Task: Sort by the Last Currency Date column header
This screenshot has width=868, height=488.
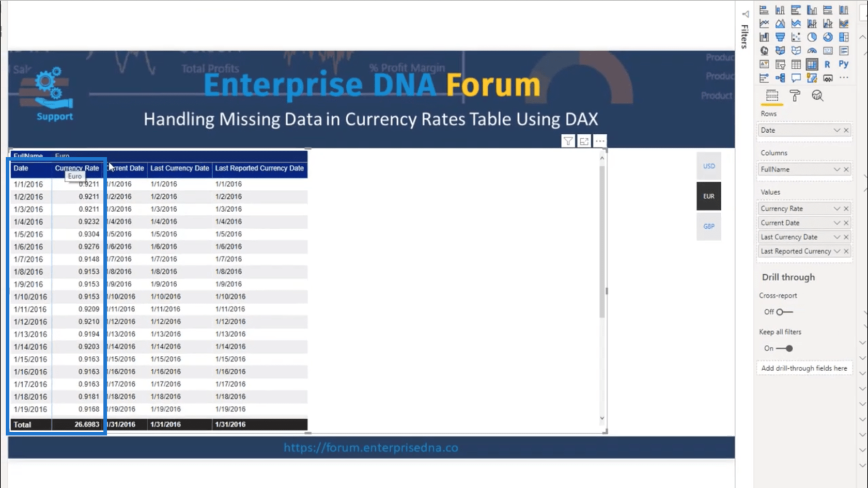Action: 179,168
